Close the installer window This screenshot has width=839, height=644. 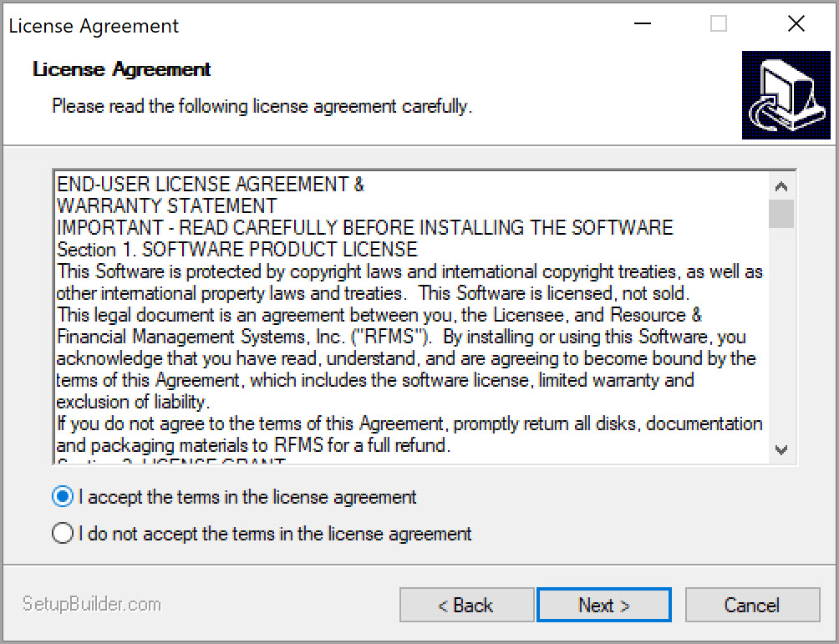795,23
